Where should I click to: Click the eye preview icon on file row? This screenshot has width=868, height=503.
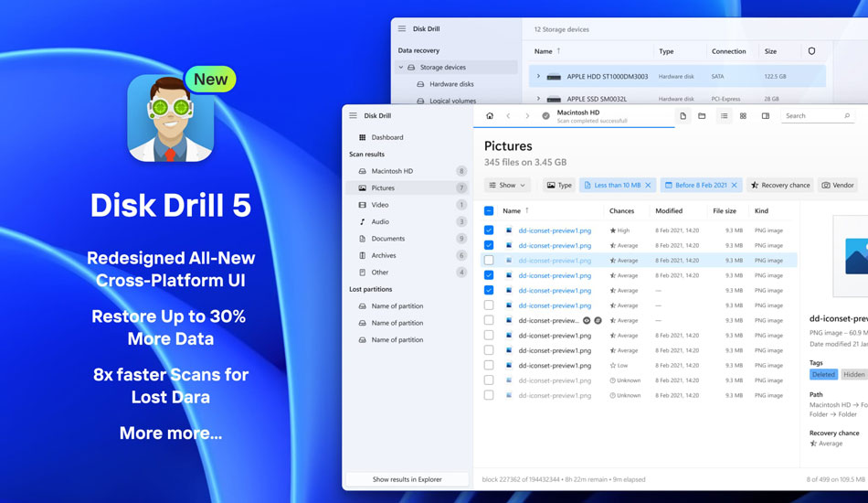[587, 321]
